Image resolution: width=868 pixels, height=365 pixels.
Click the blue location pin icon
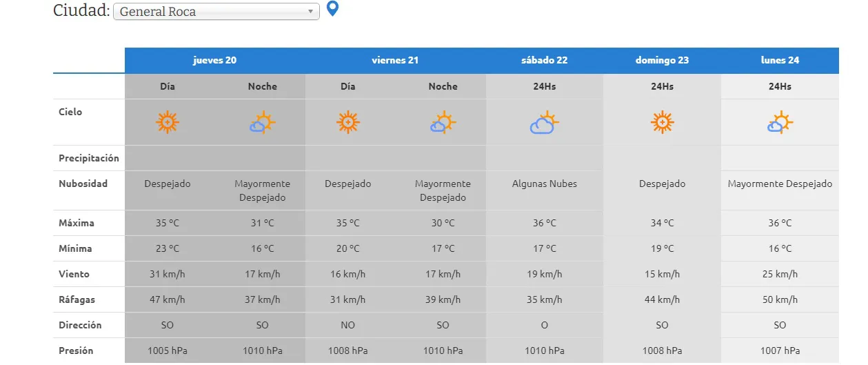click(x=332, y=9)
